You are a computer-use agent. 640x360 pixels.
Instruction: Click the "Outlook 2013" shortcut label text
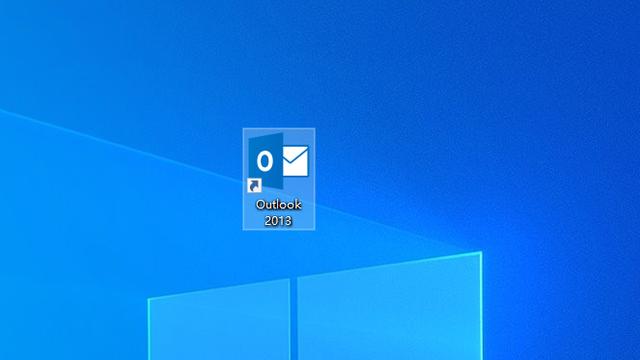[x=278, y=212]
